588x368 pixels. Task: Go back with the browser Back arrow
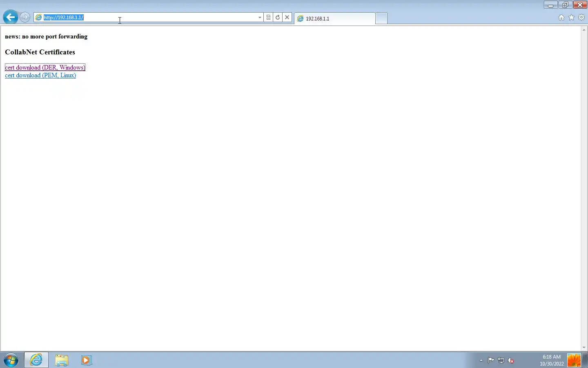(x=11, y=17)
